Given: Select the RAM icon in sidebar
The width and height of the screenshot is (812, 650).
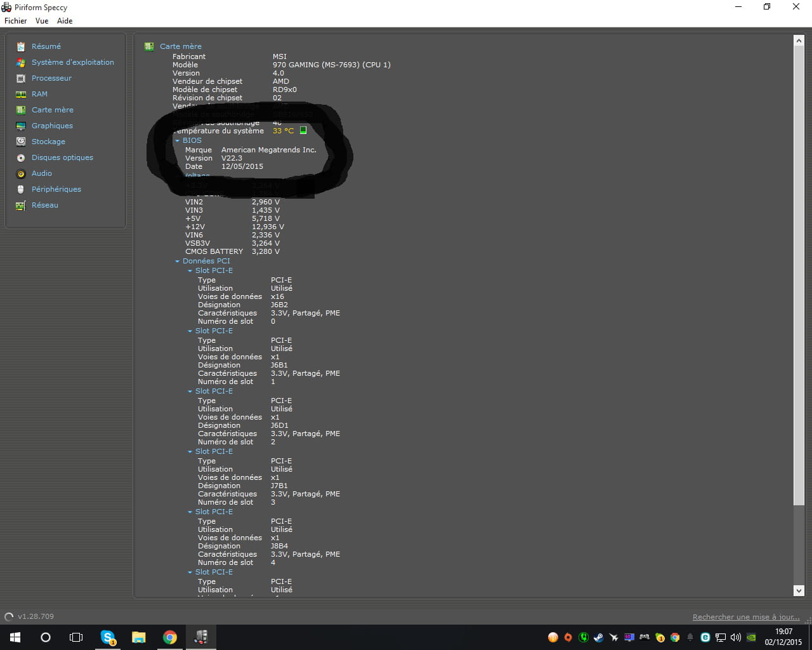Looking at the screenshot, I should click(21, 94).
